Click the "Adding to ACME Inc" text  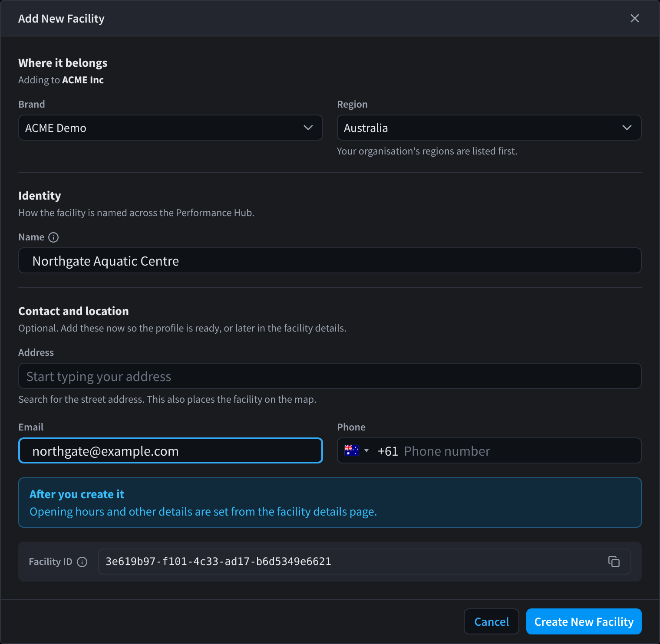pos(61,80)
